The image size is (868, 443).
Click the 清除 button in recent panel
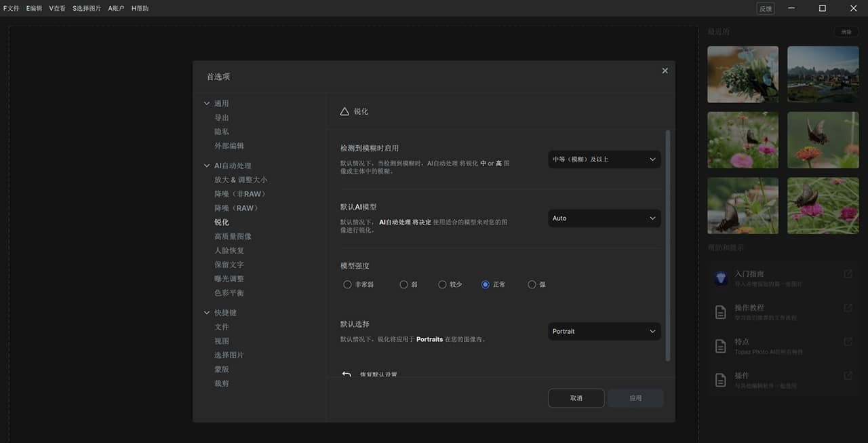pos(846,32)
